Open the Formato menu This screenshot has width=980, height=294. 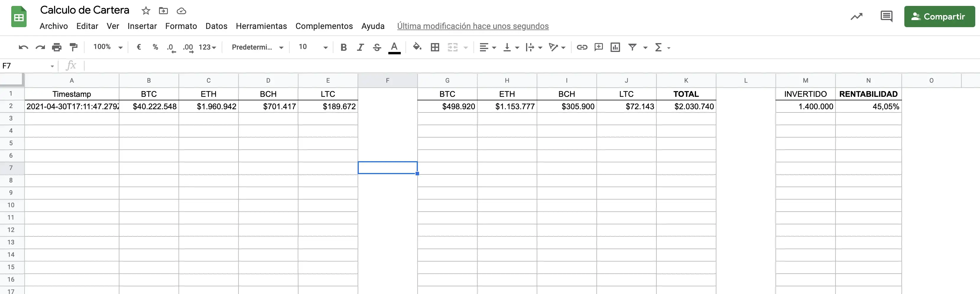click(181, 26)
